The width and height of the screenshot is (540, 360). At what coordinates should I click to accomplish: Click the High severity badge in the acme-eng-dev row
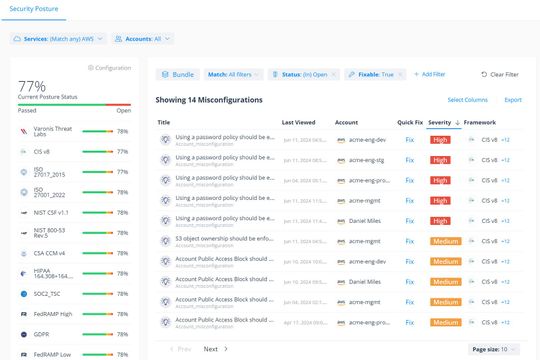click(440, 140)
